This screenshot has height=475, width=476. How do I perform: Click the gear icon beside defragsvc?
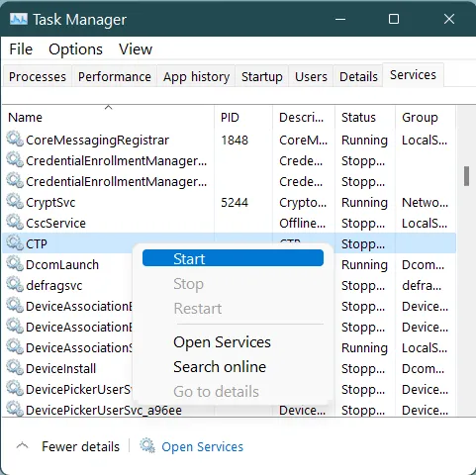pyautogui.click(x=15, y=285)
